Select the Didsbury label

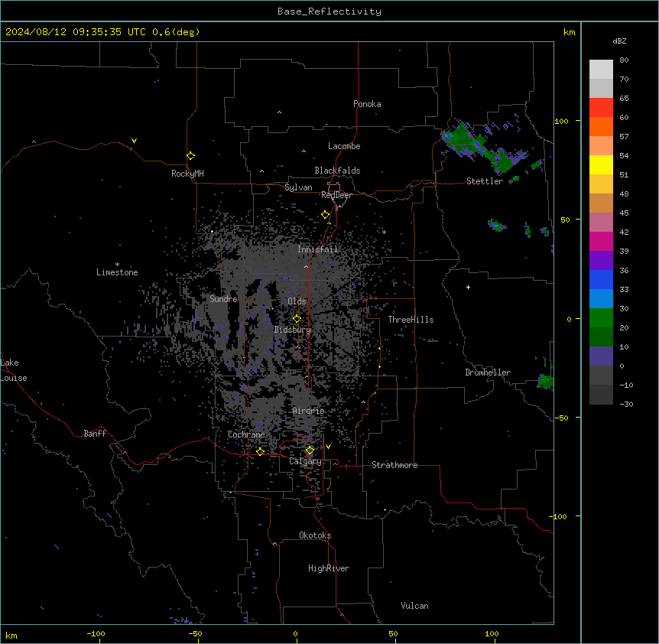[293, 330]
